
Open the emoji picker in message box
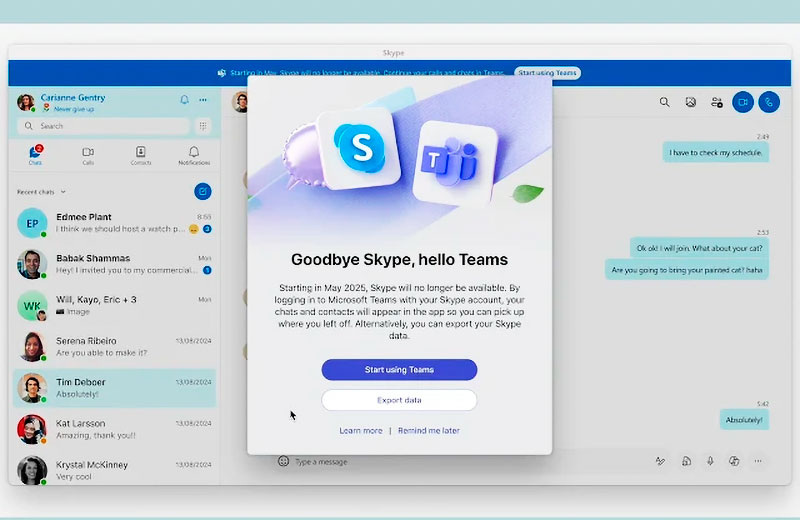pos(283,461)
